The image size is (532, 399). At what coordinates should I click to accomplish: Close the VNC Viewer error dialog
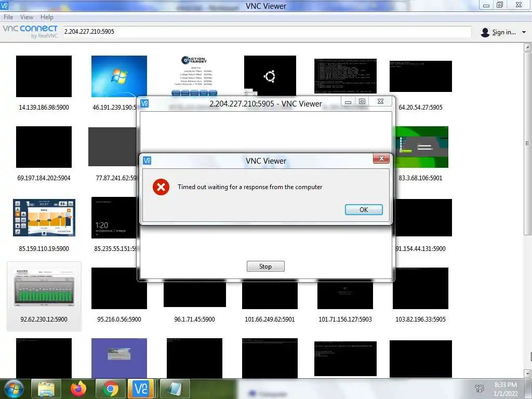coord(381,158)
